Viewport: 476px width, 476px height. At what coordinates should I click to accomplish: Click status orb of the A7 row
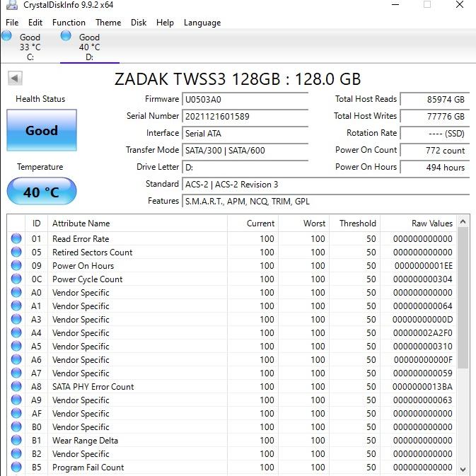point(16,373)
